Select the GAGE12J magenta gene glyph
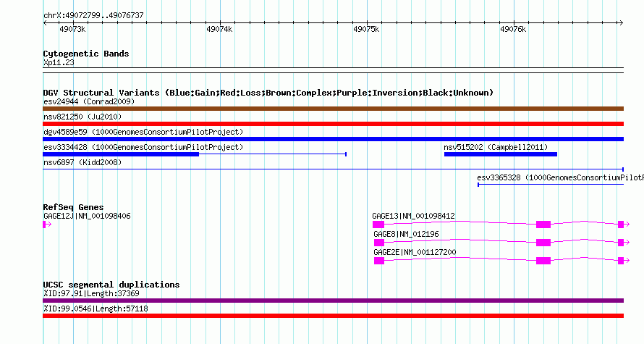 pyautogui.click(x=47, y=225)
